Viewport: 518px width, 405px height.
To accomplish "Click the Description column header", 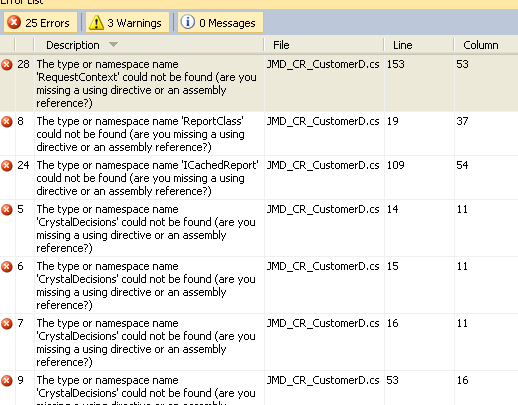I will 149,45.
